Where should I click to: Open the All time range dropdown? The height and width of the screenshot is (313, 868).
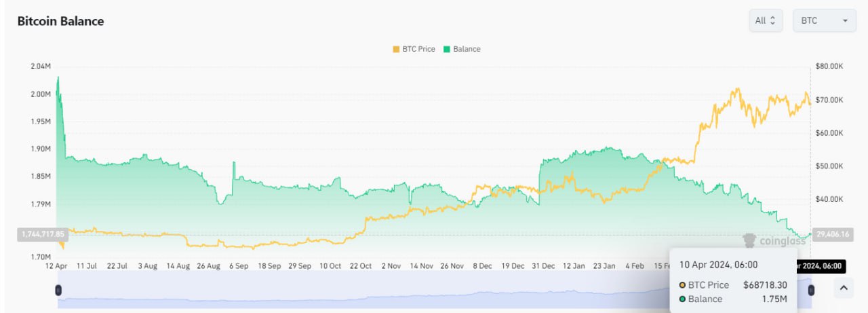tap(766, 20)
